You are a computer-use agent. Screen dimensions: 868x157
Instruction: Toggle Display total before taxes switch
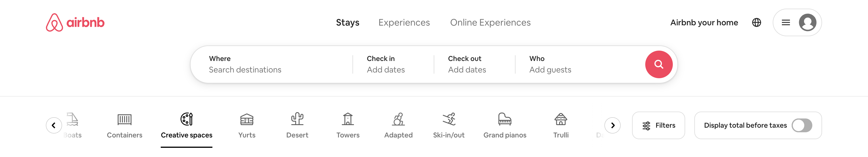[x=802, y=125]
